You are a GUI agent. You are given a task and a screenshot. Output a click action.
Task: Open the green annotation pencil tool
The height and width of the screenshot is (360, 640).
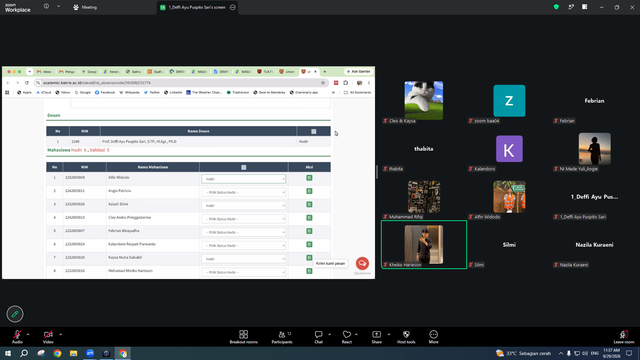point(15,314)
